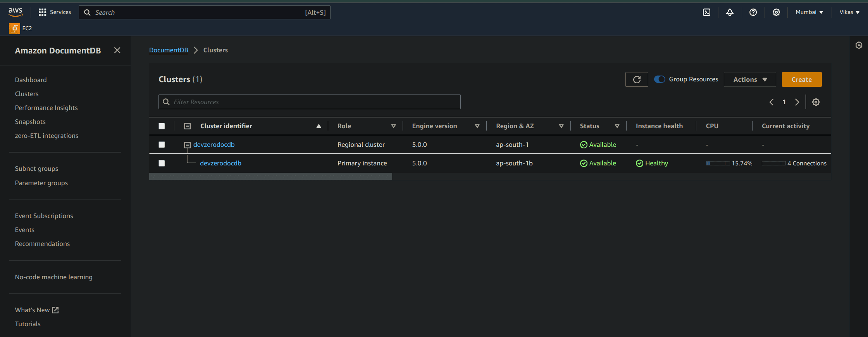This screenshot has width=868, height=337.
Task: Open Tutorials in the sidebar
Action: 28,324
